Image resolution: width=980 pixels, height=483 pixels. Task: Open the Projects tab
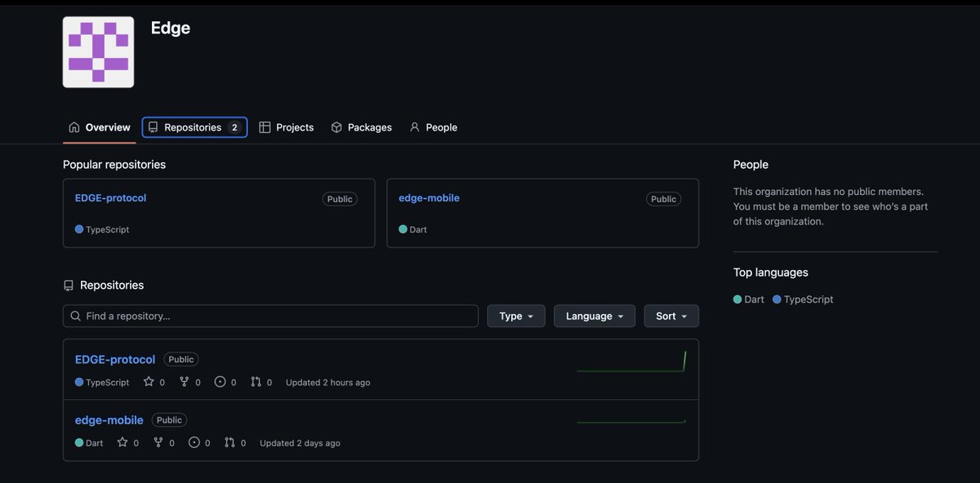[287, 127]
